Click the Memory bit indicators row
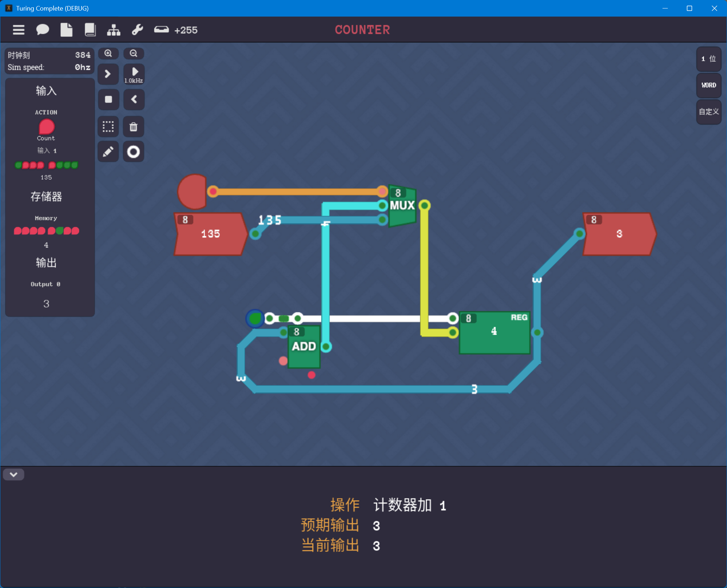This screenshot has height=588, width=727. click(x=47, y=231)
